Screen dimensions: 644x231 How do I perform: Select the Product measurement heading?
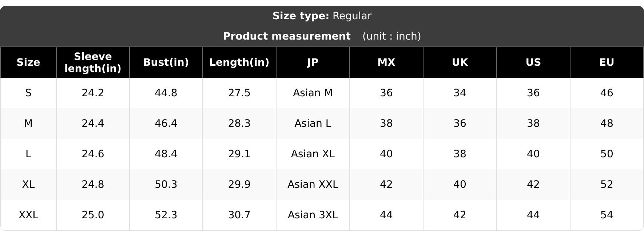[287, 36]
